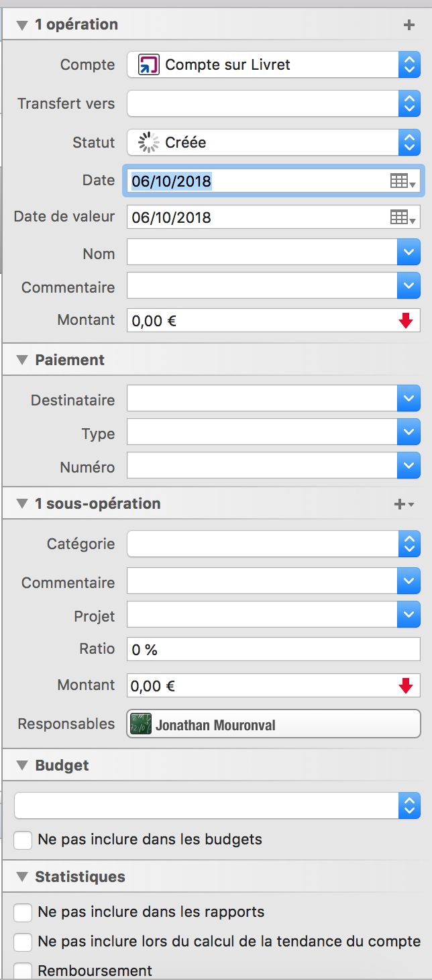Tick the account trend calculation exclusion checkbox
The width and height of the screenshot is (432, 980).
point(23,942)
